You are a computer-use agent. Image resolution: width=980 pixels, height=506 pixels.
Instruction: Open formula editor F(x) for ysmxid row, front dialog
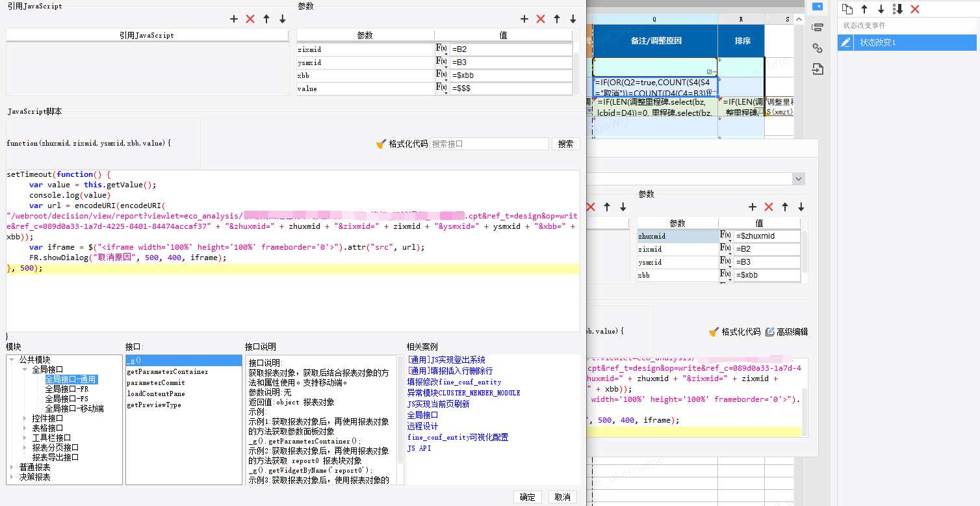(442, 62)
